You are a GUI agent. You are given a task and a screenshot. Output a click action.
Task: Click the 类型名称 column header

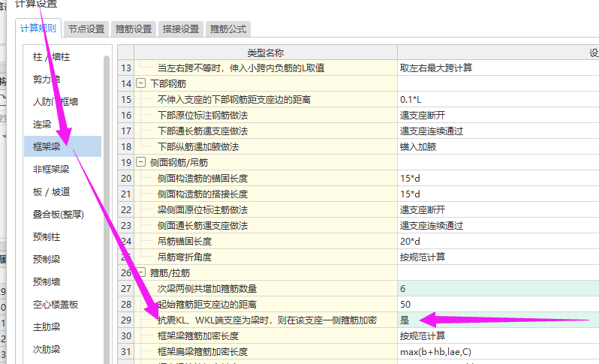point(266,53)
